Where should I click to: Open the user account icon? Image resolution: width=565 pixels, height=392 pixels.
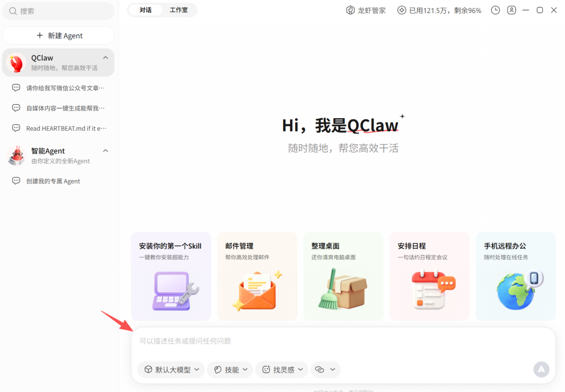point(512,10)
